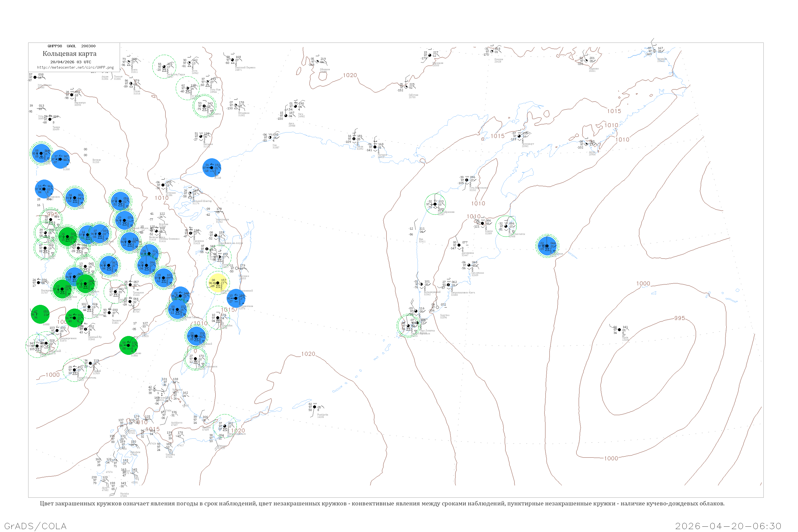This screenshot has height=532, width=798.
Task: Click the blue station circle at Зея 31300
Action: click(60, 159)
